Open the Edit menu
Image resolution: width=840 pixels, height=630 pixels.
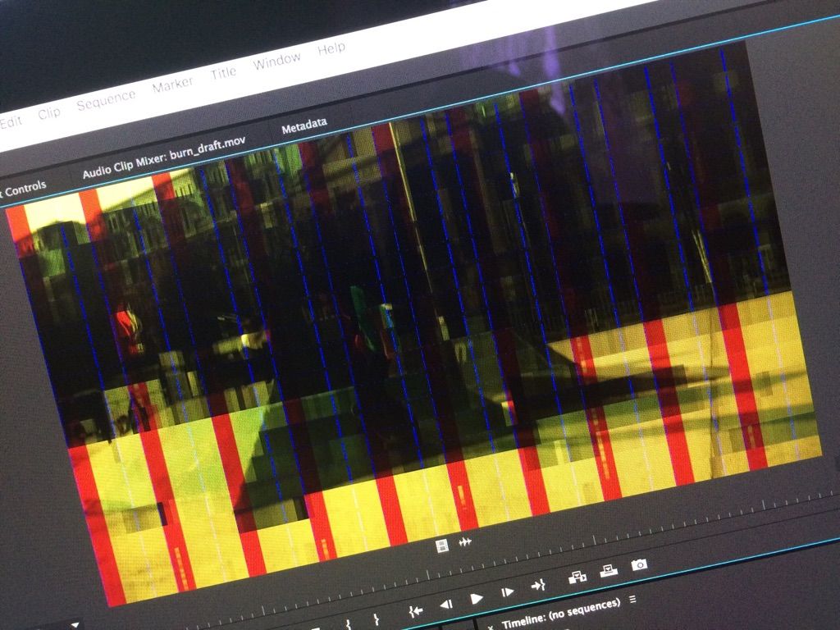[x=11, y=121]
